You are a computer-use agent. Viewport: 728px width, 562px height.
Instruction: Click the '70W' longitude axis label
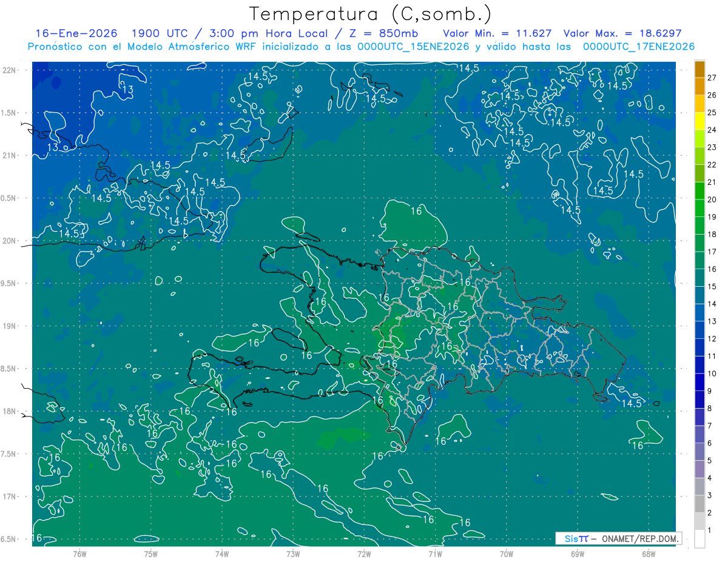click(506, 554)
